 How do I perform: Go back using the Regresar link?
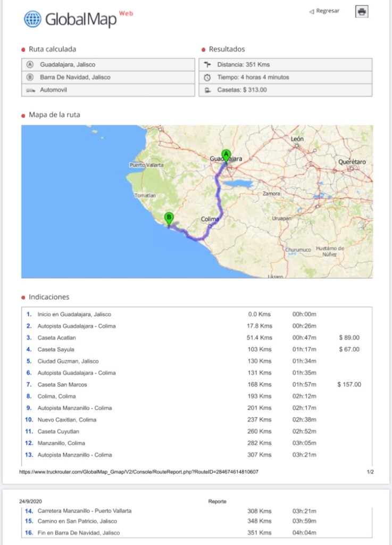pos(324,11)
